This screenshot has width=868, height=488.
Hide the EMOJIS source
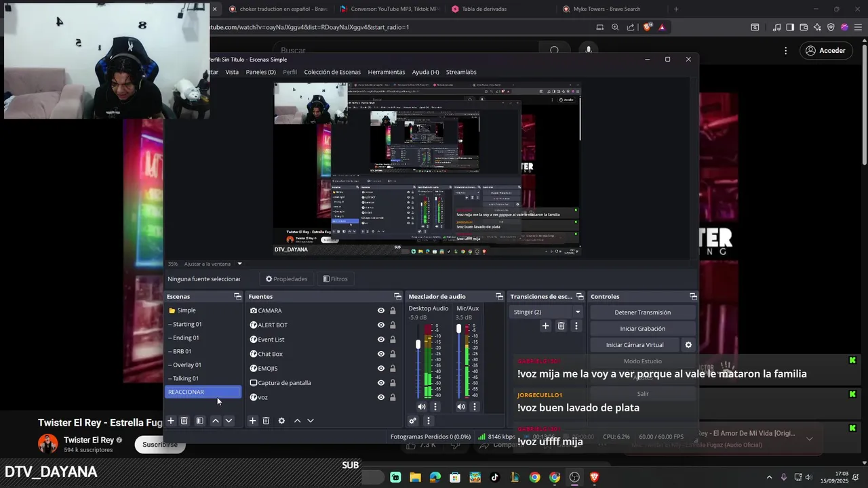click(381, 369)
